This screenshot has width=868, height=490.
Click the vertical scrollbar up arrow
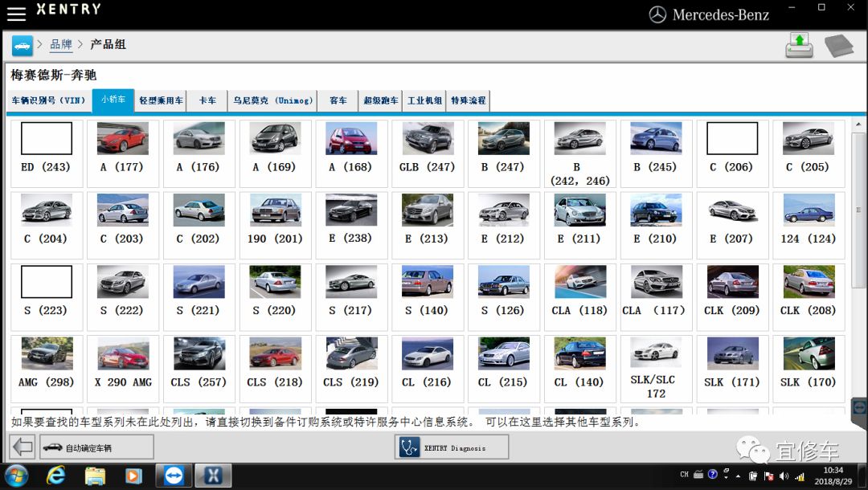click(x=858, y=124)
